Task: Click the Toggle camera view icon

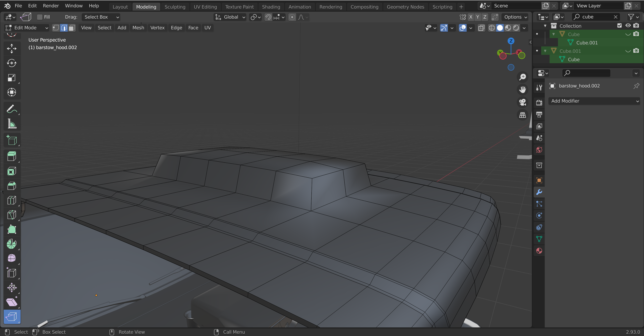Action: pyautogui.click(x=523, y=102)
